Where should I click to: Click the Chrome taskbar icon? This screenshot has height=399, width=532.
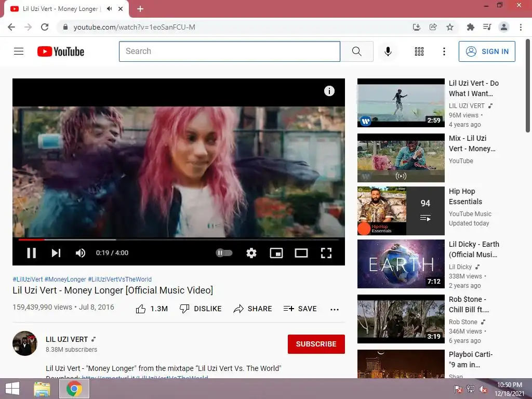tap(74, 389)
